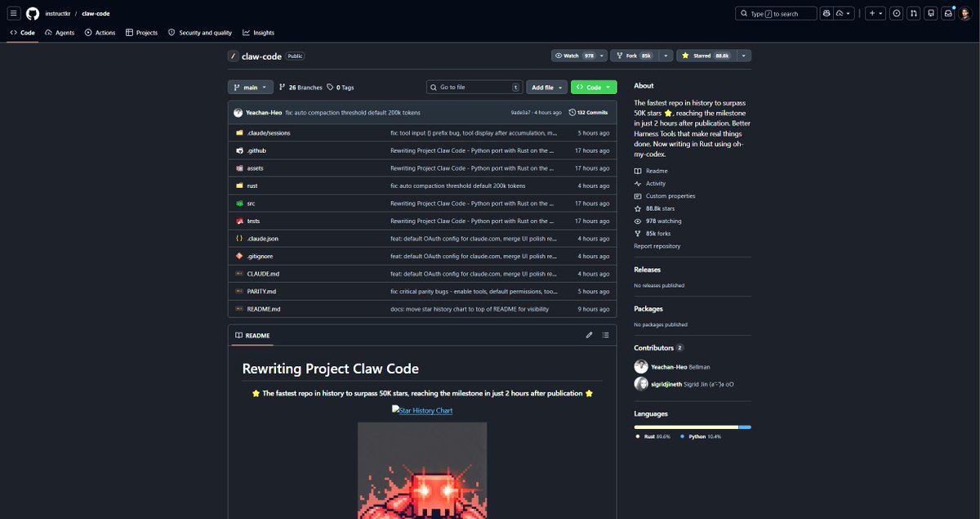Switch to Security and quality tab

[x=200, y=33]
